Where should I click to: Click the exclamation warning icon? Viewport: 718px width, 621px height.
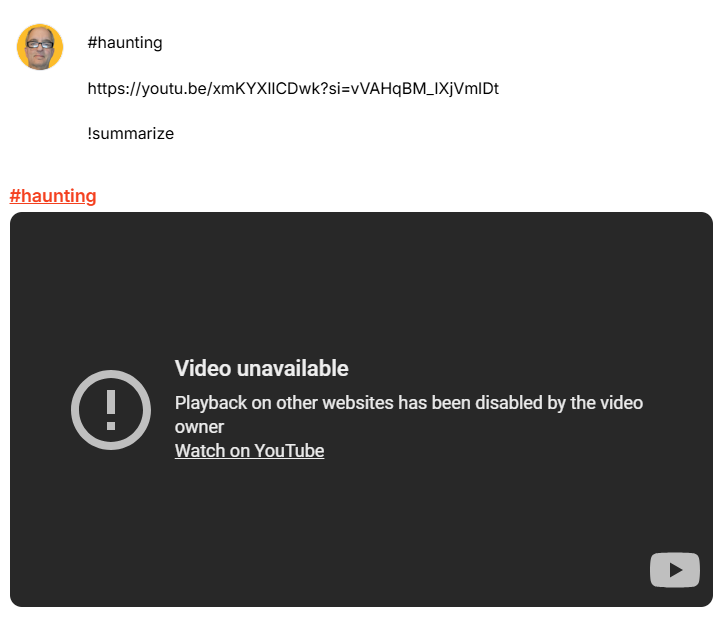111,410
